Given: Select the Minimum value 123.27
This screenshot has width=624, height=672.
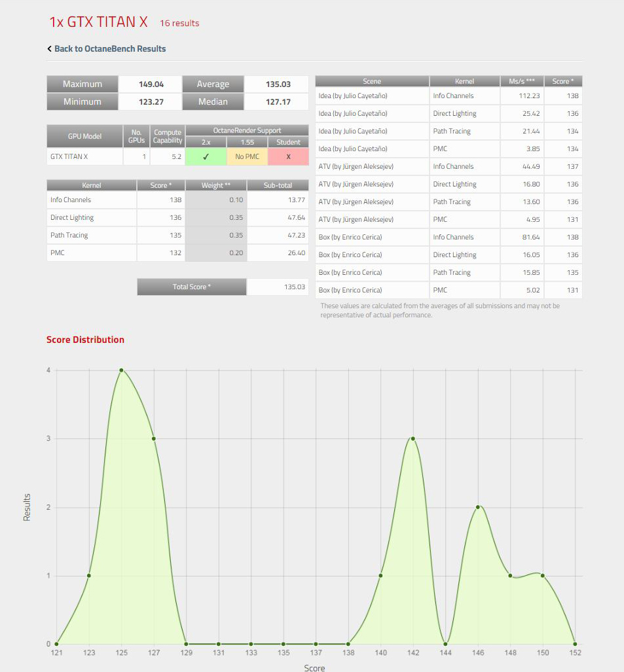Looking at the screenshot, I should pyautogui.click(x=151, y=102).
